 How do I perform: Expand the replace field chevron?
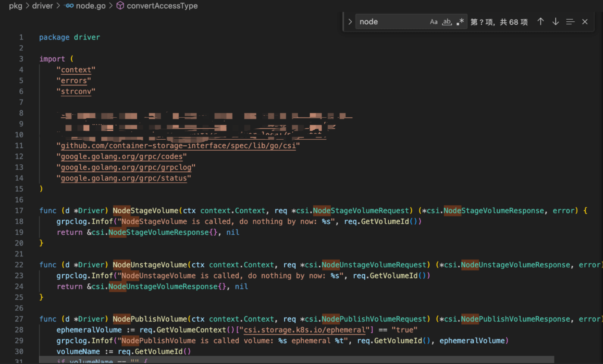350,22
